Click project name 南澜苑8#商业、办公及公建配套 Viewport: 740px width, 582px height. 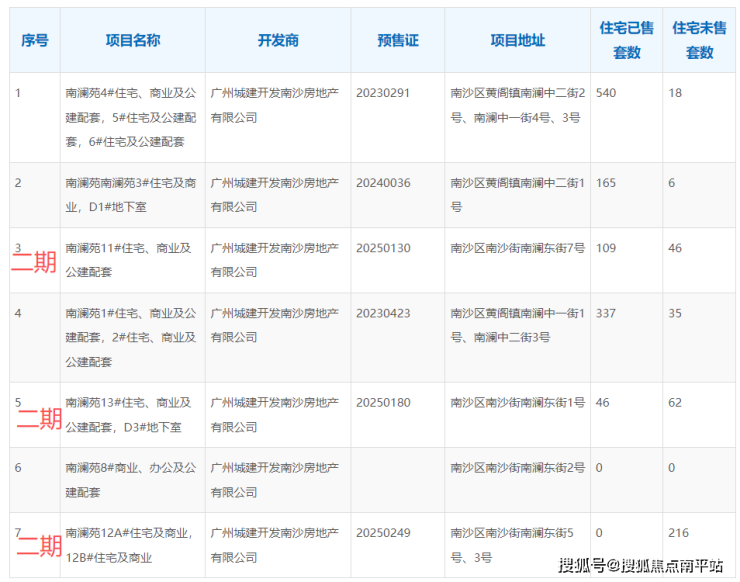click(x=128, y=480)
